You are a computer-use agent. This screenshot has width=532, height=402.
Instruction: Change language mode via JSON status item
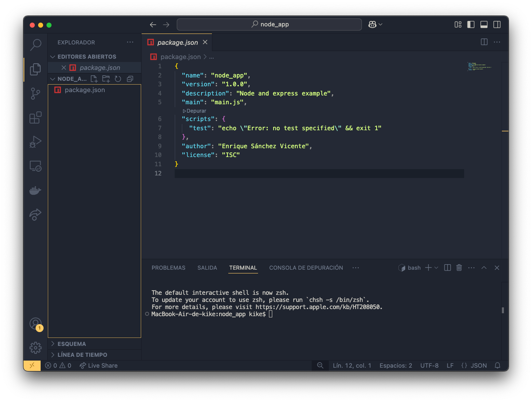[x=474, y=366]
